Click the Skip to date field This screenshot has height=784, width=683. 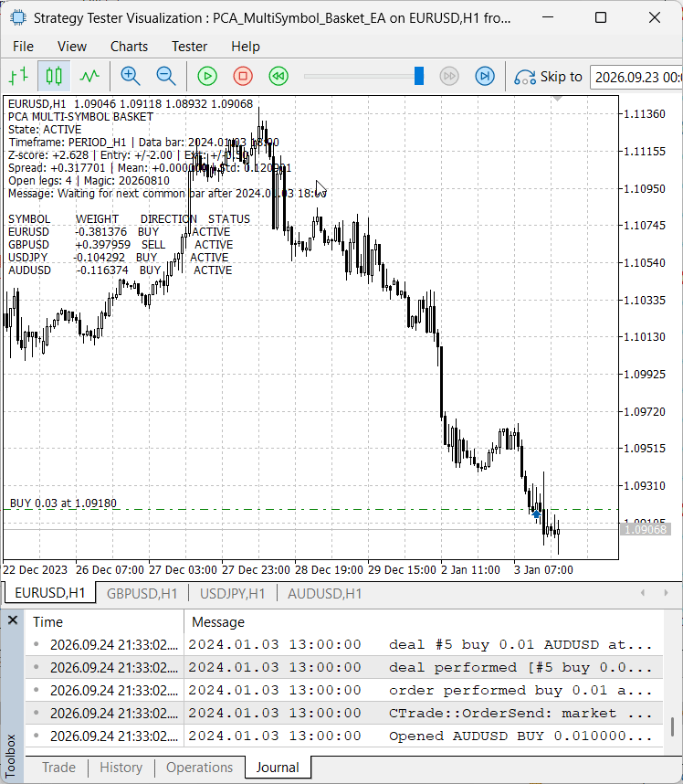click(x=636, y=77)
